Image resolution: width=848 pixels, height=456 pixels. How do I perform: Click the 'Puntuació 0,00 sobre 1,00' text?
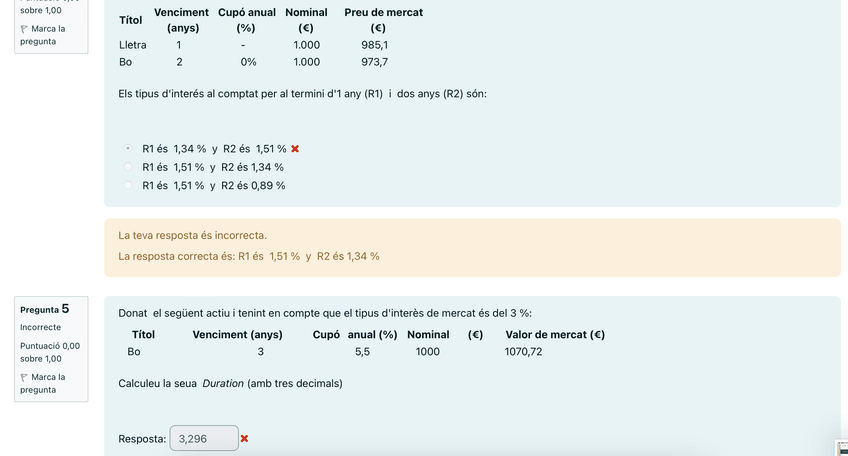[49, 351]
